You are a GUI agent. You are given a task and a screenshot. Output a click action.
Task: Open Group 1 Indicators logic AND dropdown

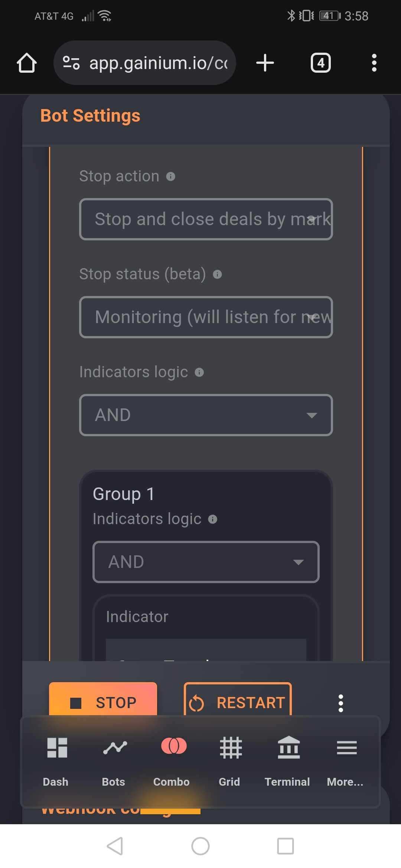click(206, 562)
